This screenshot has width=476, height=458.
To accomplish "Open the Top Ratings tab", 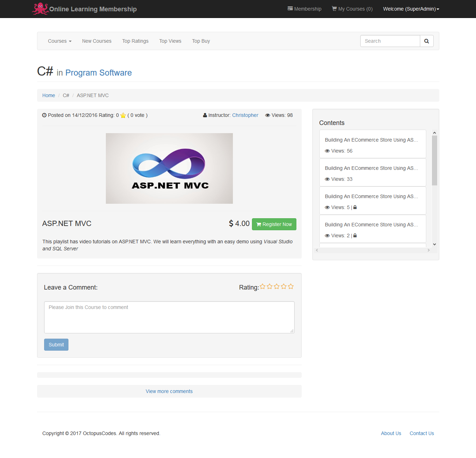I will [135, 41].
